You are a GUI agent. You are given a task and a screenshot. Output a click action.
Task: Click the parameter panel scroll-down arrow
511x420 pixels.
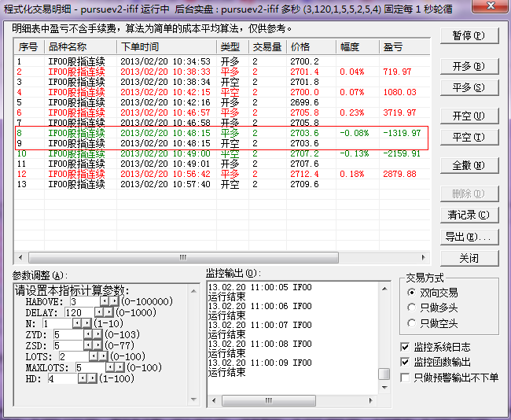[x=193, y=399]
